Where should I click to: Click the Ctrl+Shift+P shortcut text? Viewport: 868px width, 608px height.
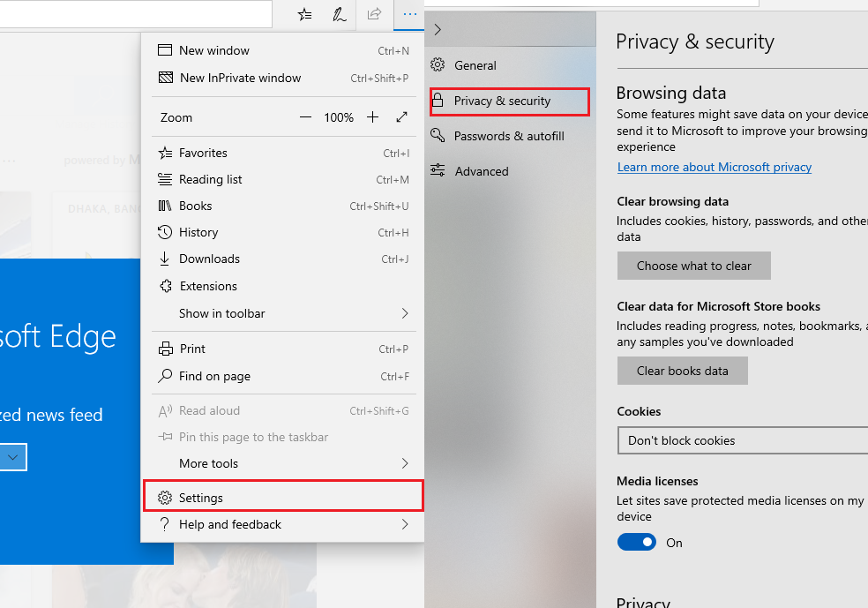tap(379, 78)
